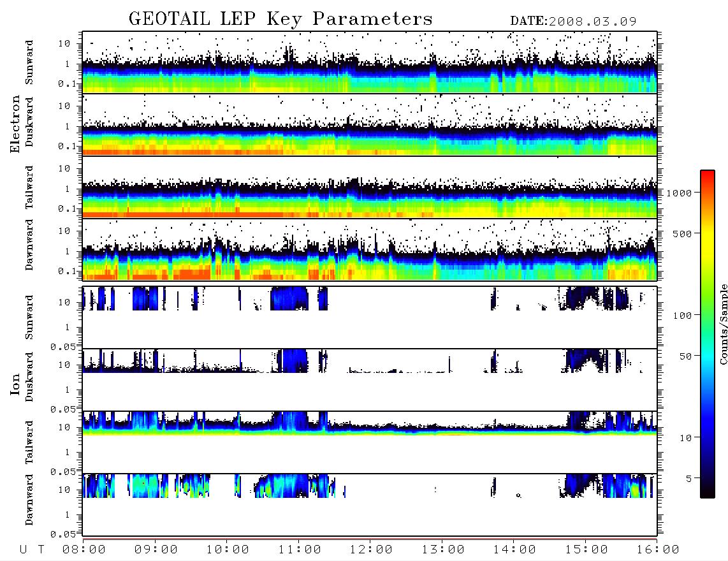Click the "U T" time axis label
The height and width of the screenshot is (561, 728).
pos(32,550)
